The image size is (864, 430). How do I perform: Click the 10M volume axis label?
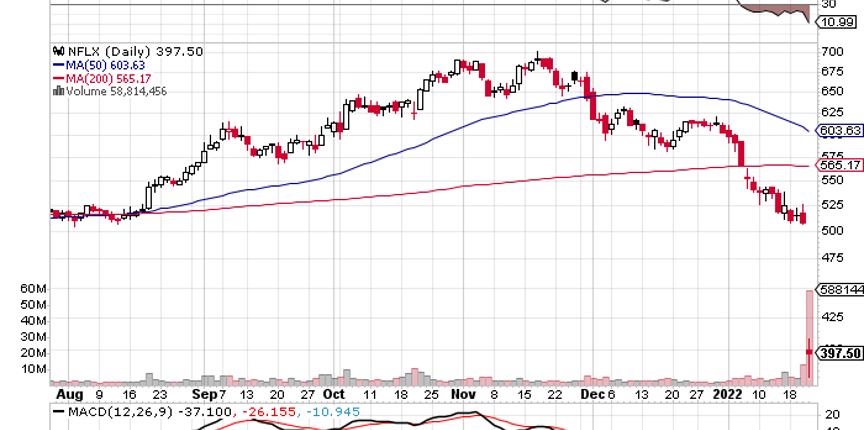(x=34, y=369)
